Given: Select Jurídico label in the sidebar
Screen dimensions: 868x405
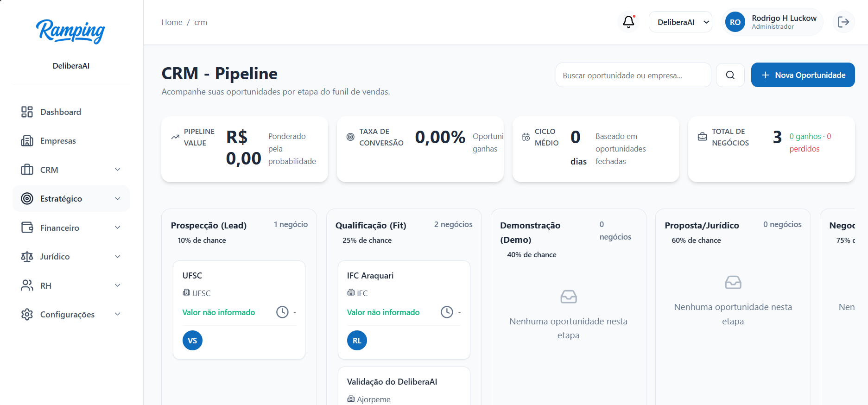Looking at the screenshot, I should coord(55,256).
